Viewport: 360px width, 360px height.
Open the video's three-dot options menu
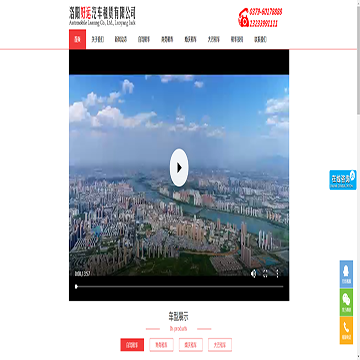pos(277,274)
